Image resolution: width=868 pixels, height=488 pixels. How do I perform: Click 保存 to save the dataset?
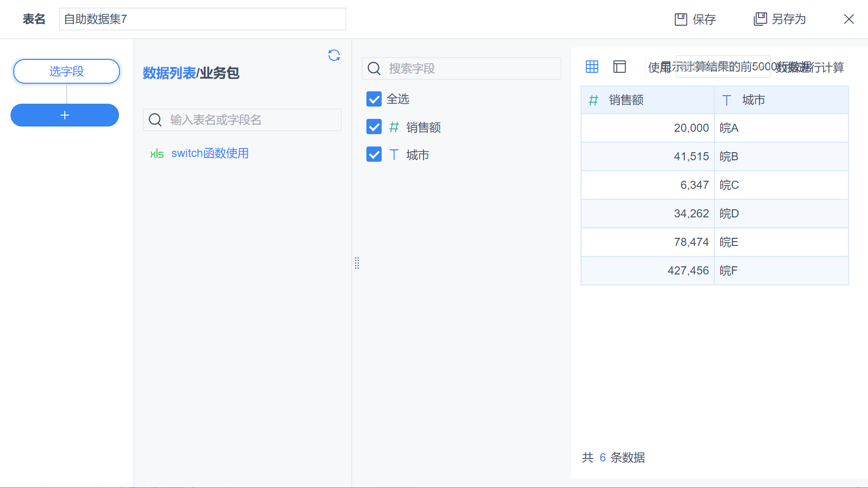[695, 20]
